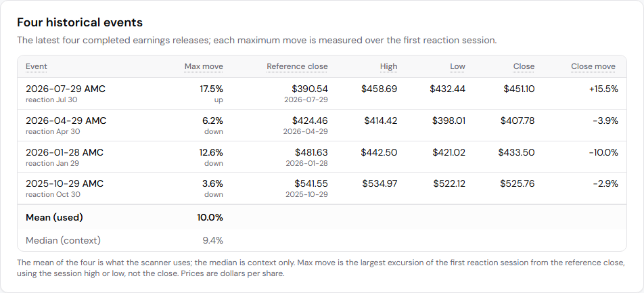Click the Close move column header
The width and height of the screenshot is (644, 293).
pos(593,66)
